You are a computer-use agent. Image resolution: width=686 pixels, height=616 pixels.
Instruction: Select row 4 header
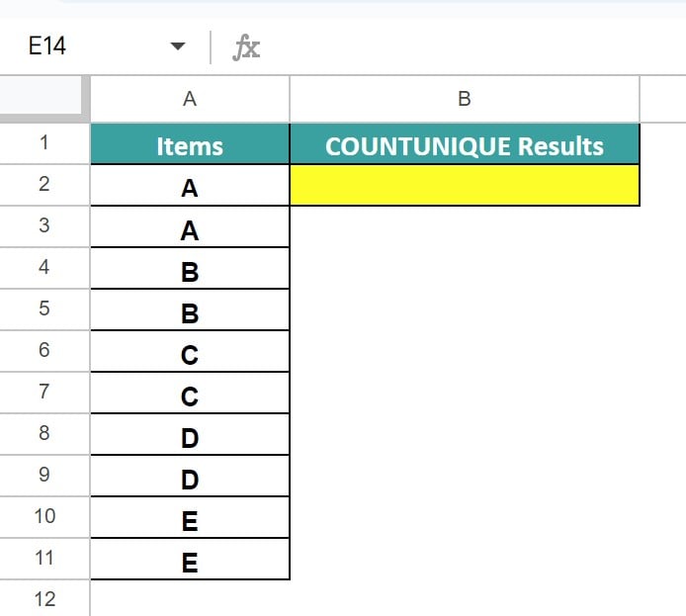click(x=44, y=268)
